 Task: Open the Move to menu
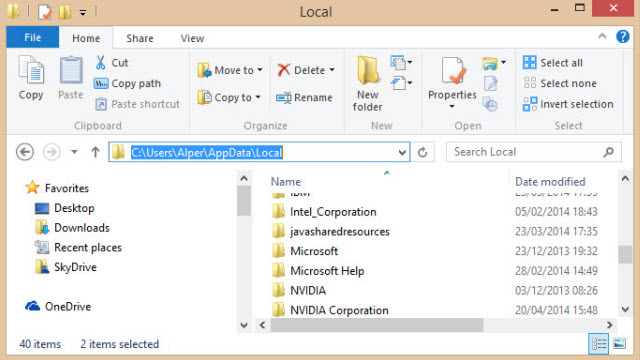click(229, 70)
